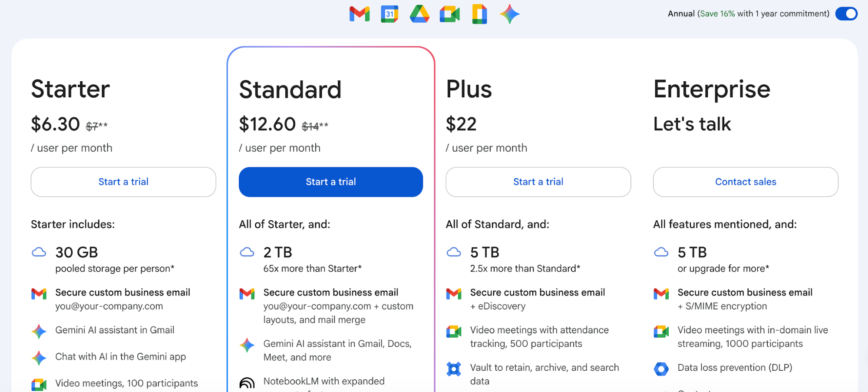The image size is (868, 392).
Task: Click the Vault icon in the Plus column
Action: [x=454, y=369]
